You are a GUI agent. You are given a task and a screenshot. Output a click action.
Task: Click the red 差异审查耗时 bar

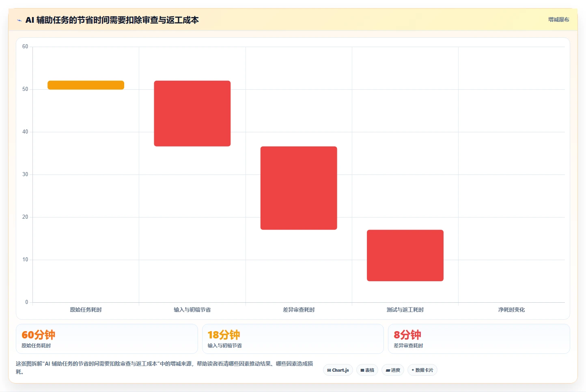coord(299,188)
